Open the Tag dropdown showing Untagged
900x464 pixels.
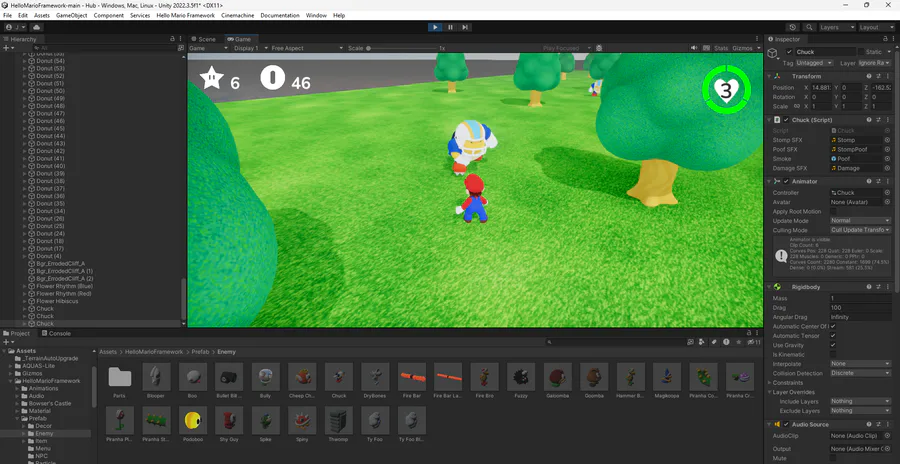[x=815, y=63]
